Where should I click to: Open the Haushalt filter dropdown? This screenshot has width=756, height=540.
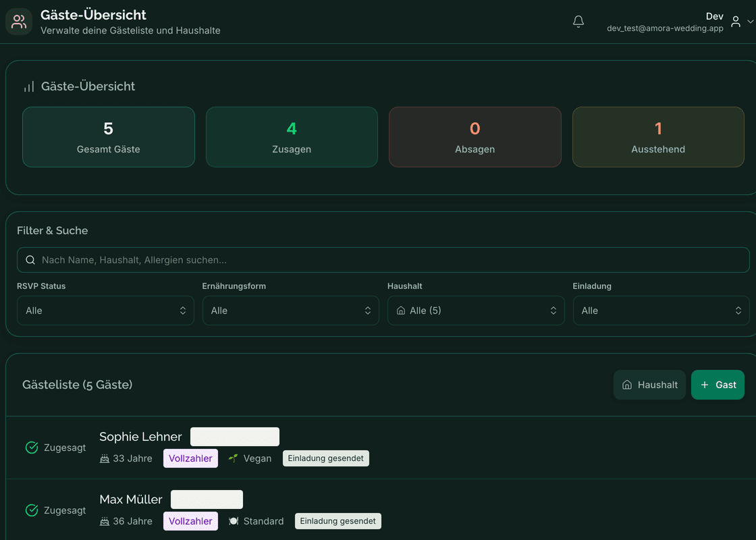click(476, 310)
